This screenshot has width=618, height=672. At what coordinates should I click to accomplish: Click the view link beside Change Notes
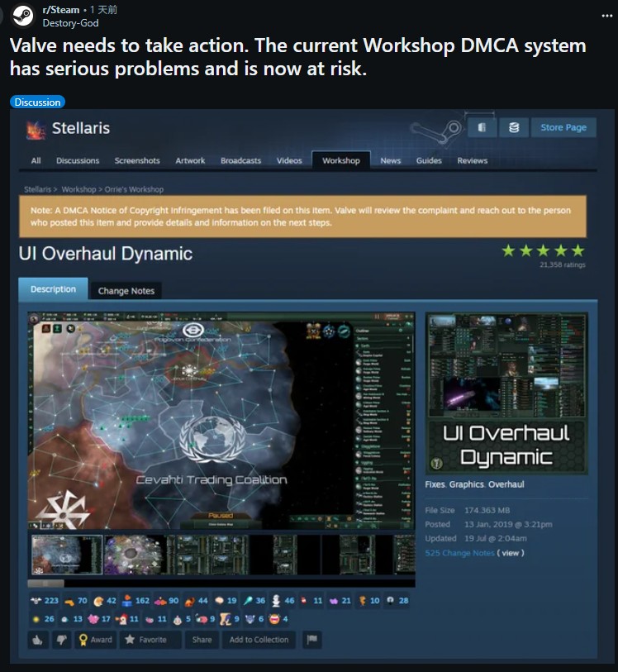click(511, 553)
